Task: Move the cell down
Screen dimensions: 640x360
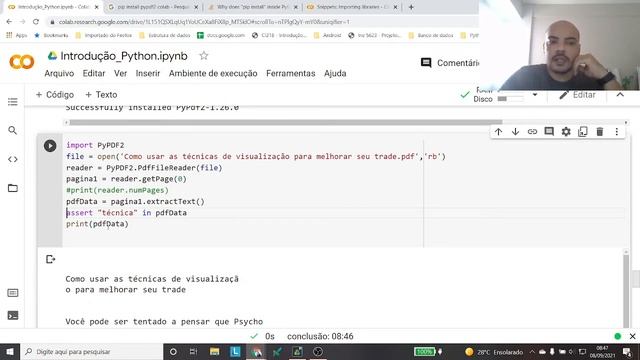Action: [x=515, y=131]
